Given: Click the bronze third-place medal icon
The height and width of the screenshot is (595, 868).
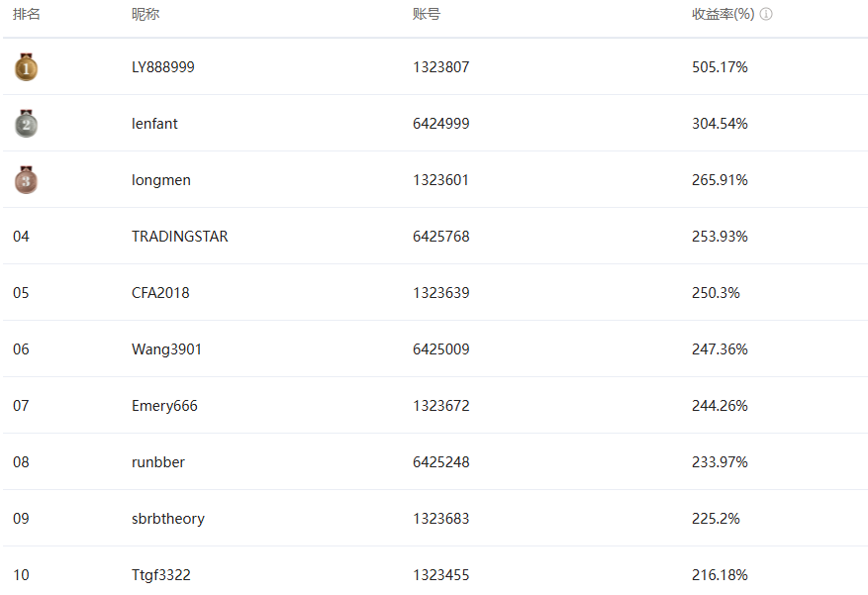Looking at the screenshot, I should (26, 180).
